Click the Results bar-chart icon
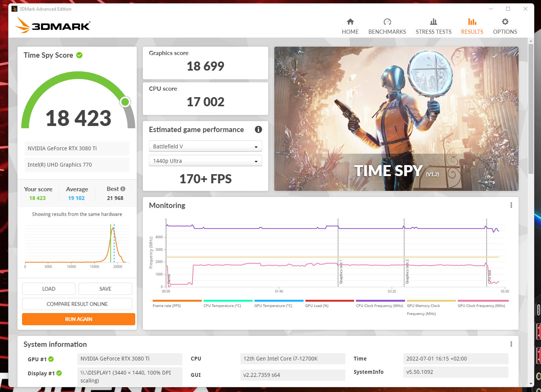Screen dimensions: 541x392 pos(472,22)
